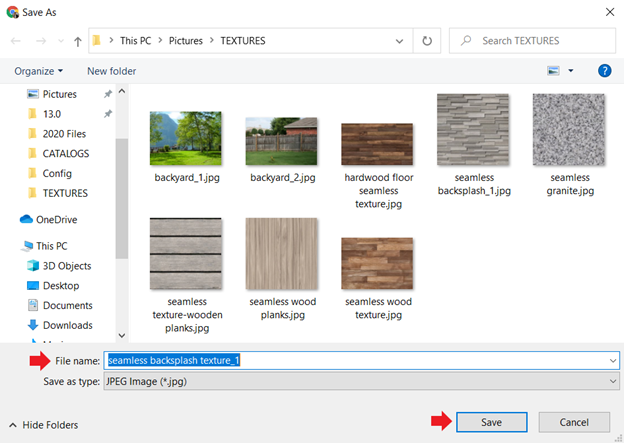Click the navigation pane scrollbar thumb

pyautogui.click(x=122, y=198)
